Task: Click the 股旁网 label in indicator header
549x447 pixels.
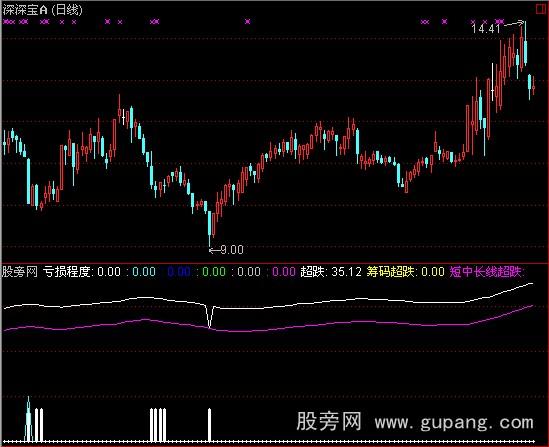Action: [20, 272]
